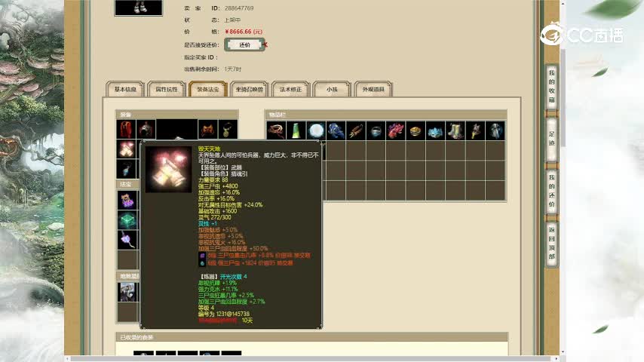The height and width of the screenshot is (362, 644).
Task: Click the price ¥8666.66 text
Action: click(x=243, y=32)
